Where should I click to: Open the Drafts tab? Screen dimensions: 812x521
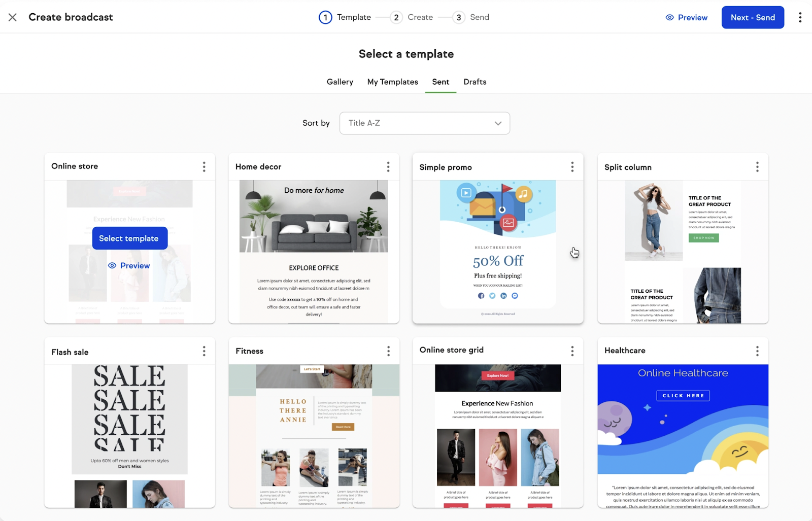[475, 82]
